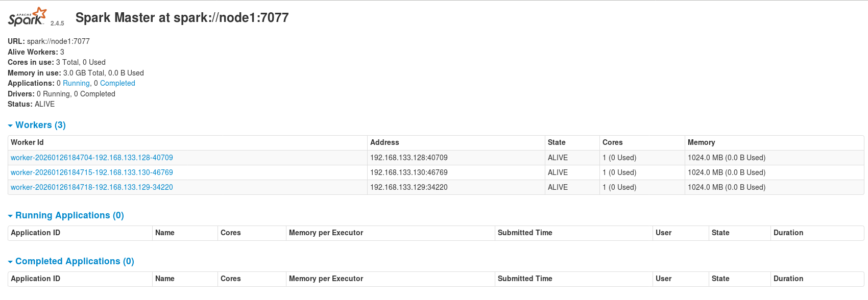
Task: Click the Drivers summary line
Action: (61, 94)
